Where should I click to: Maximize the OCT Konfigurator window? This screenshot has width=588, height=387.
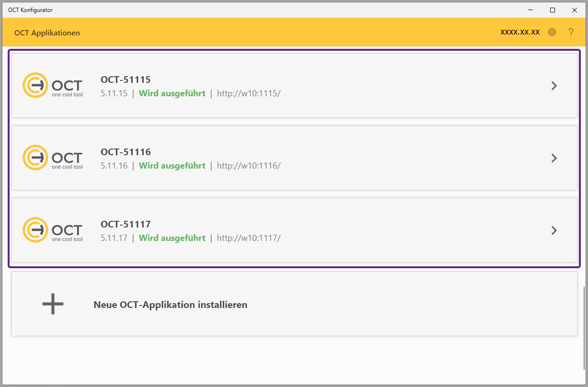pyautogui.click(x=552, y=10)
